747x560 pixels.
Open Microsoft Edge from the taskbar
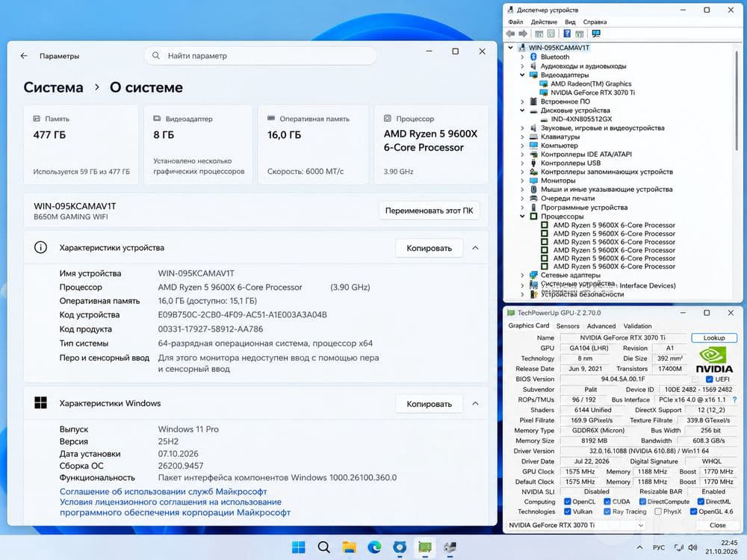point(374,547)
